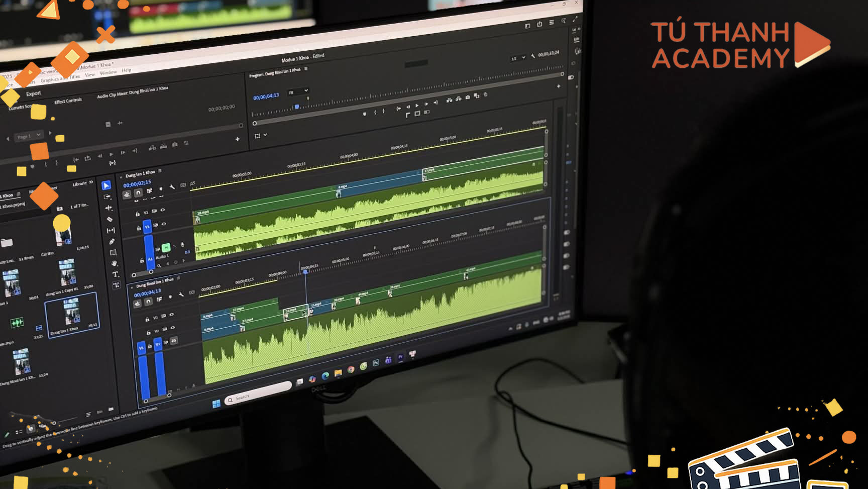Image resolution: width=868 pixels, height=489 pixels.
Task: Select the Selection tool arrow
Action: tap(106, 185)
